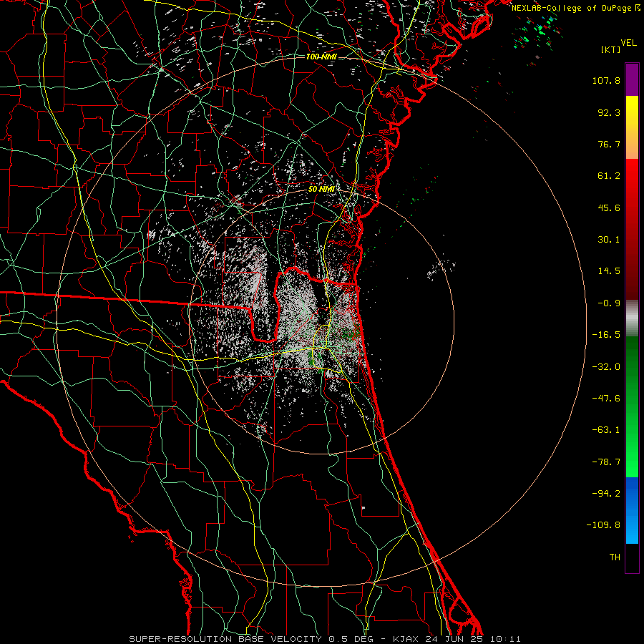Click the 45.6 velocity scale value
Image resolution: width=644 pixels, height=644 pixels.
pos(609,208)
